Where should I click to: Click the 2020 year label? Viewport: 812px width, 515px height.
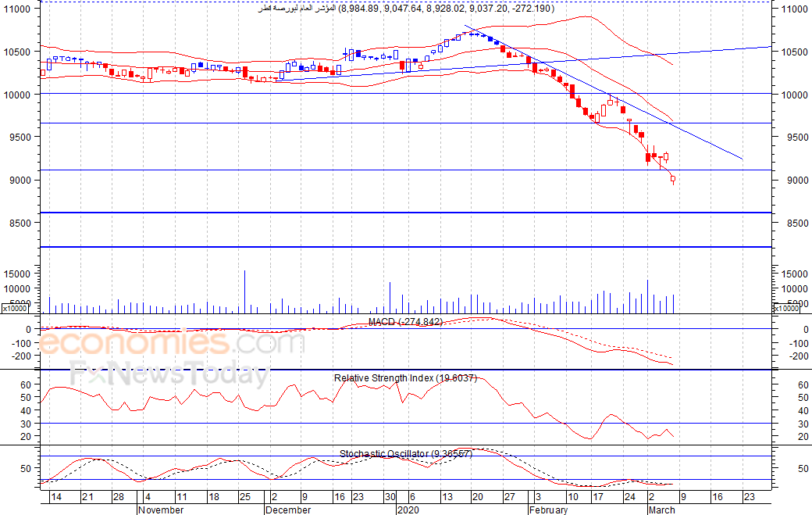click(x=408, y=510)
